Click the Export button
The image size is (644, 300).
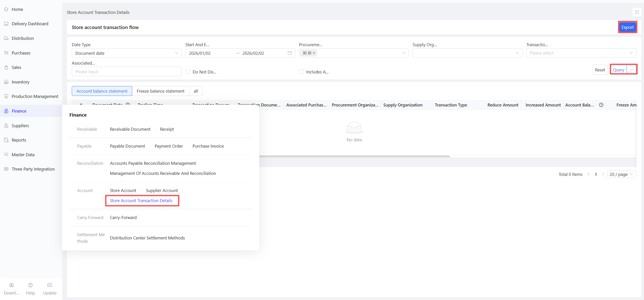tap(627, 27)
